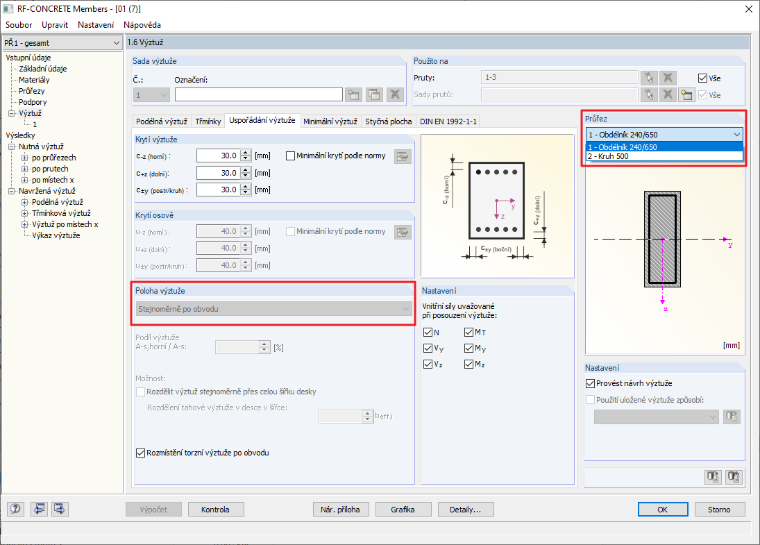Screen dimensions: 760x545
Task: Click the copy reinforcement set icon
Action: pyautogui.click(x=374, y=94)
